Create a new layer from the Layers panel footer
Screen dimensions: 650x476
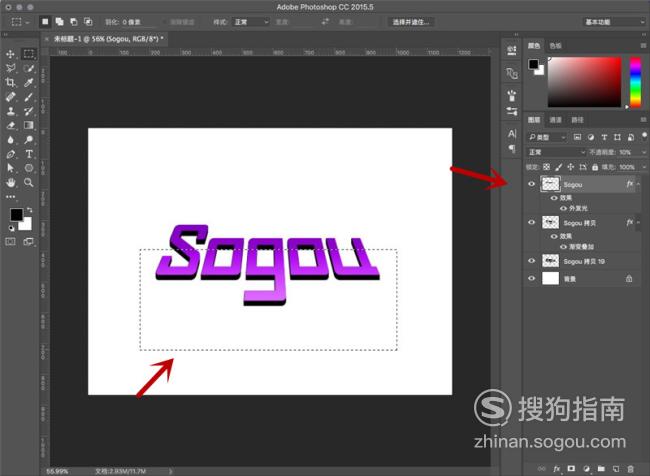coord(616,469)
